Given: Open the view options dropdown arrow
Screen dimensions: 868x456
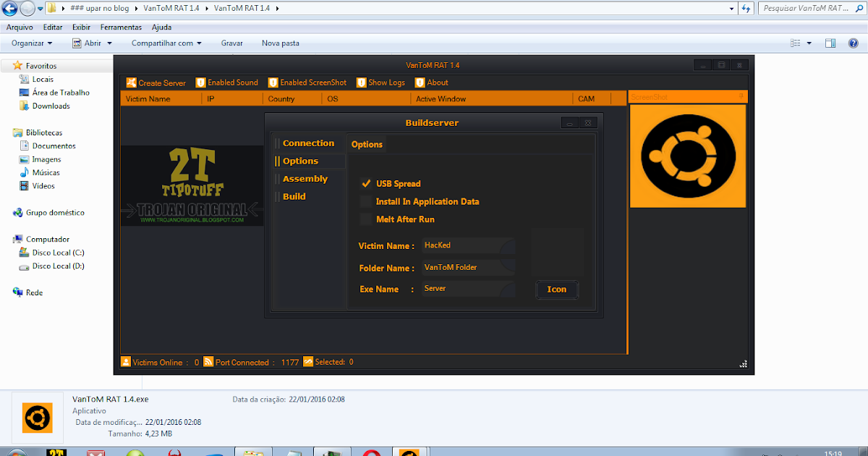Looking at the screenshot, I should tap(809, 43).
